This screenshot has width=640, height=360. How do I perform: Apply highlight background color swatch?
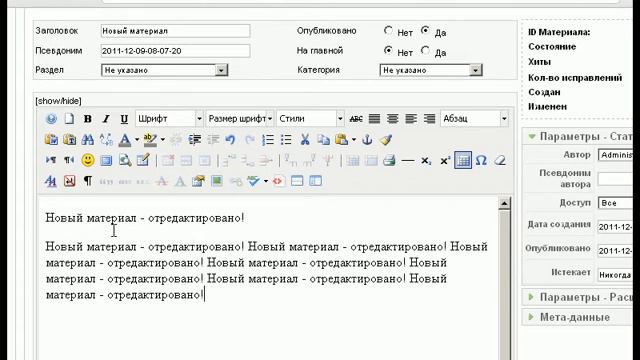[x=150, y=140]
